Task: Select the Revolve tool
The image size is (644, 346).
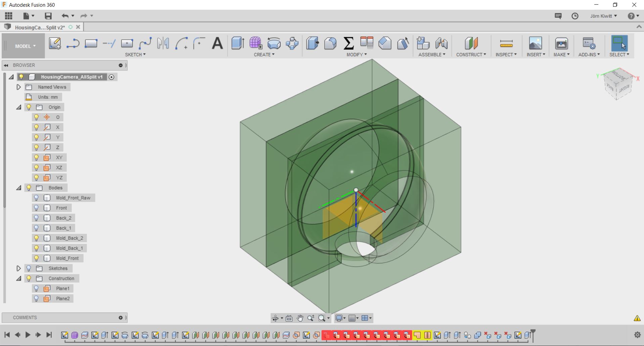Action: coord(274,43)
